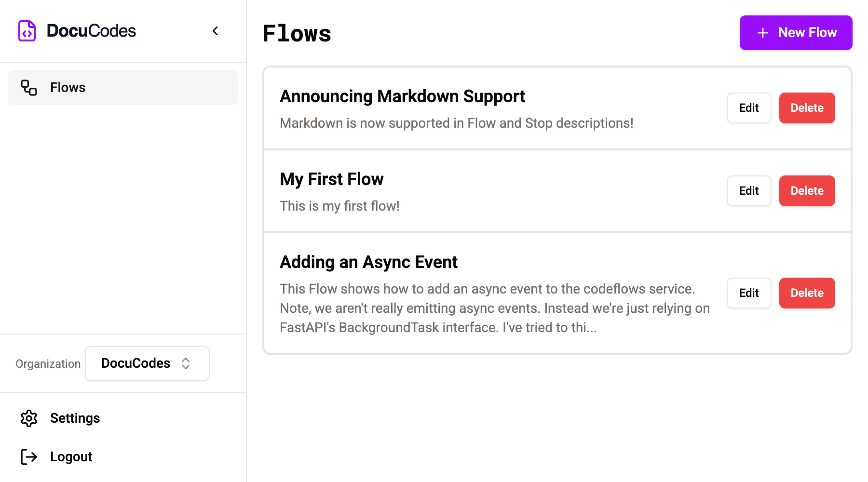Edit the Adding an Async Event flow
The width and height of the screenshot is (868, 482).
pyautogui.click(x=748, y=293)
